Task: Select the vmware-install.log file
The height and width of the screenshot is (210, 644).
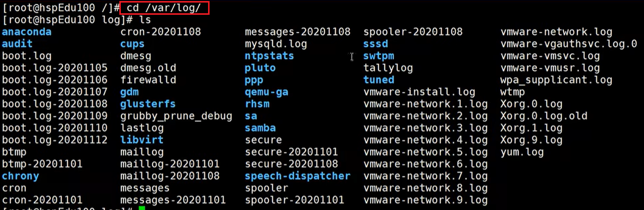Action: [x=419, y=92]
